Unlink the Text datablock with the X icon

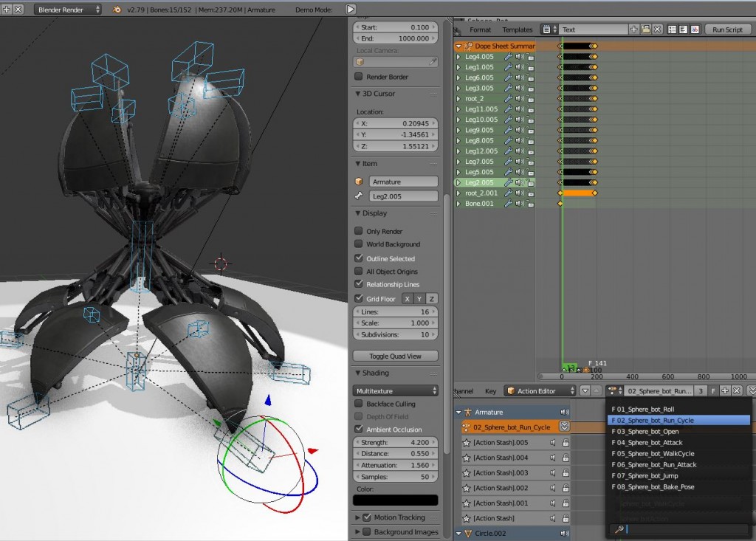657,29
